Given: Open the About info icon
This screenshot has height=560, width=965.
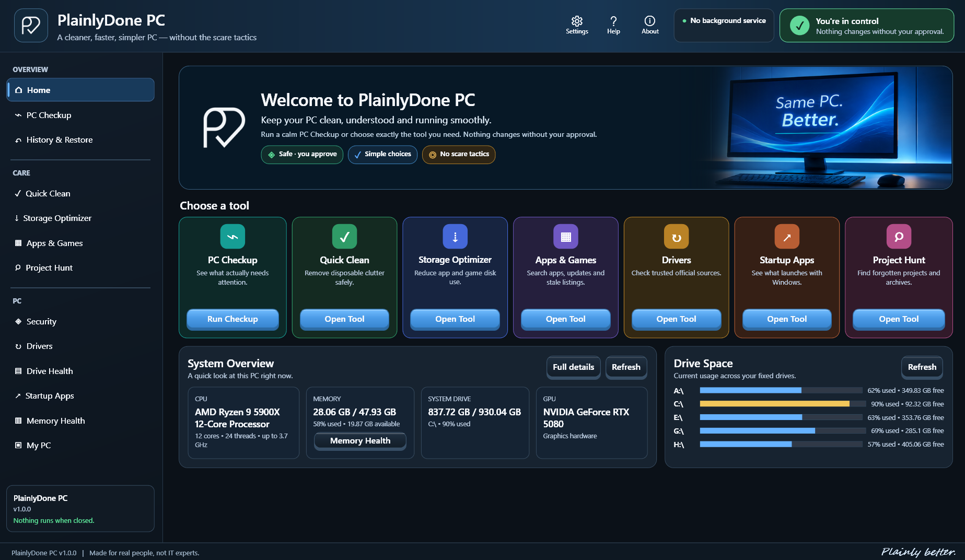Looking at the screenshot, I should pyautogui.click(x=650, y=21).
